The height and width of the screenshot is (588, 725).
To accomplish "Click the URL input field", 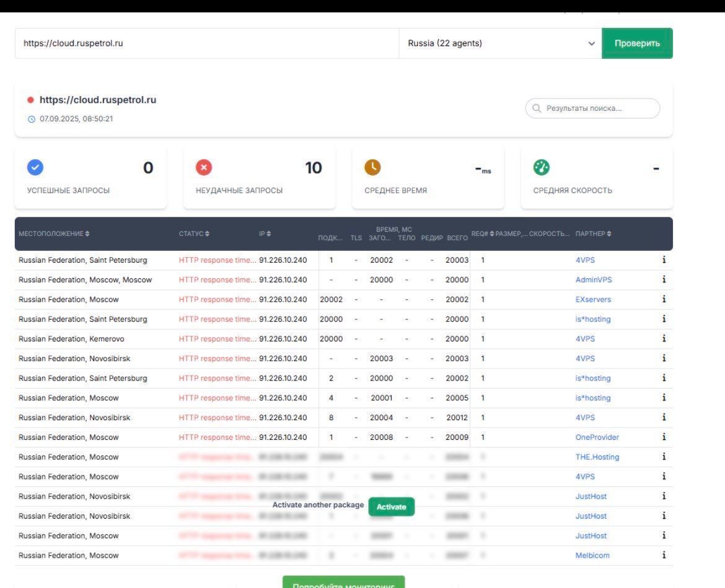I will pos(206,43).
